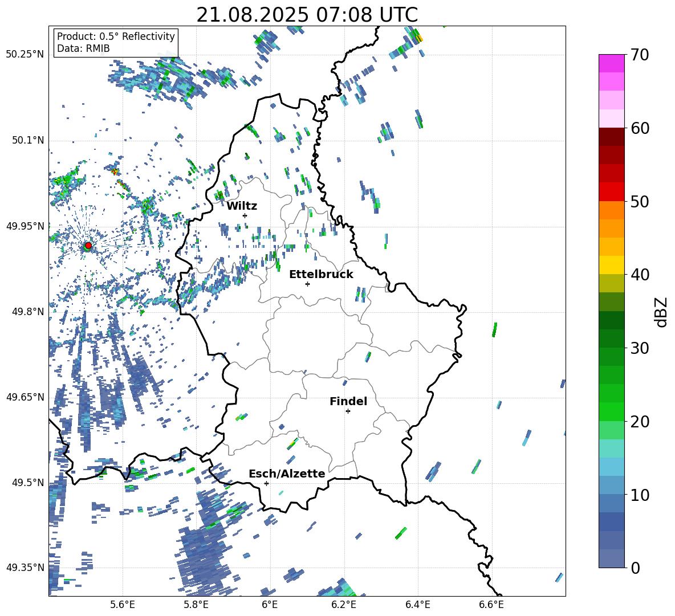Viewport: 675px width, 616px height.
Task: Click the dBZ colorbar axis label
Action: 662,312
